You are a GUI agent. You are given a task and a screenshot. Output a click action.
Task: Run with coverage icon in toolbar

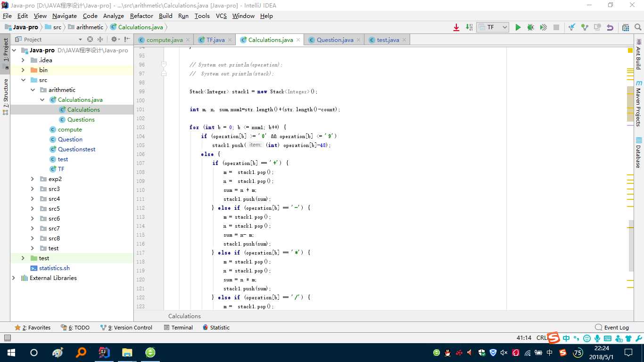pos(543,27)
